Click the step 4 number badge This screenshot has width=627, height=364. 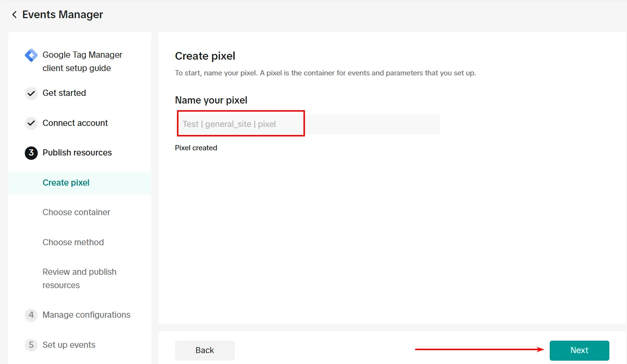[x=31, y=315]
